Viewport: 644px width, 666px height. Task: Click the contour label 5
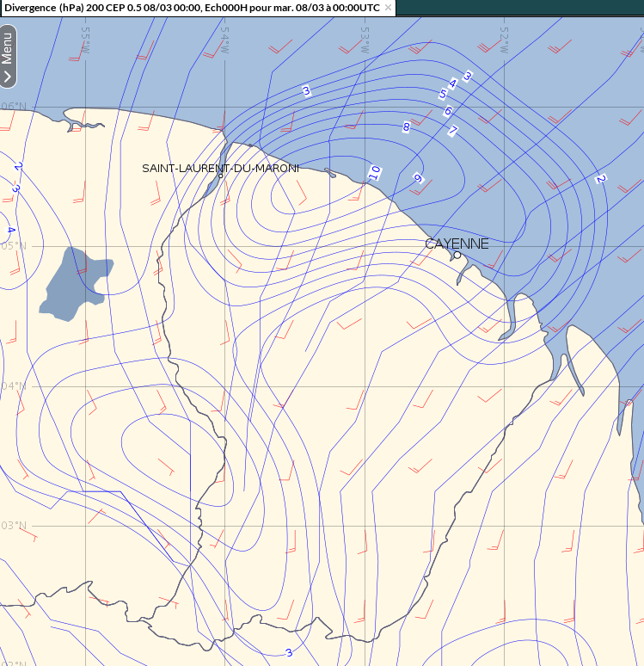(443, 94)
